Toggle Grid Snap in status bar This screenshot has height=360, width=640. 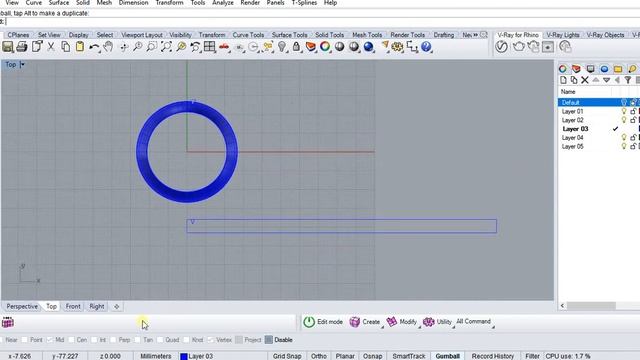[x=287, y=356]
